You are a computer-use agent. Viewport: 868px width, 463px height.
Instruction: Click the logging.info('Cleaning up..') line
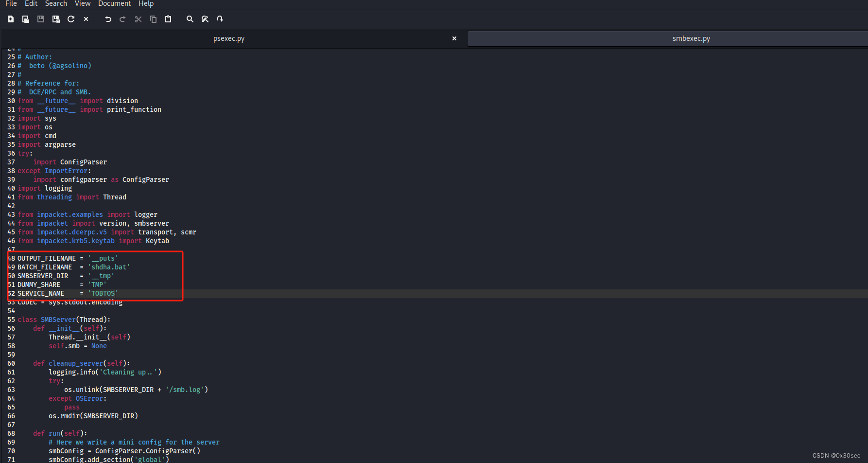(x=105, y=372)
